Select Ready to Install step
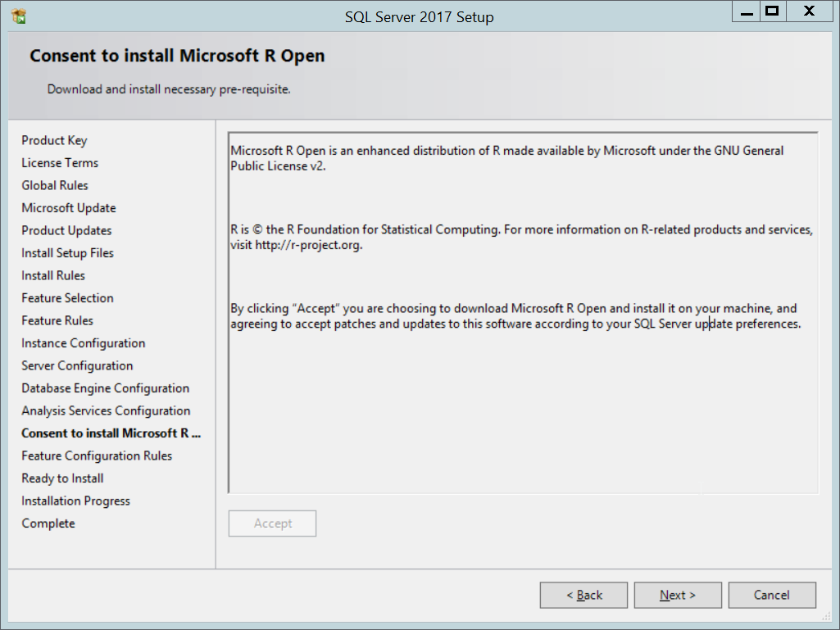 [62, 478]
